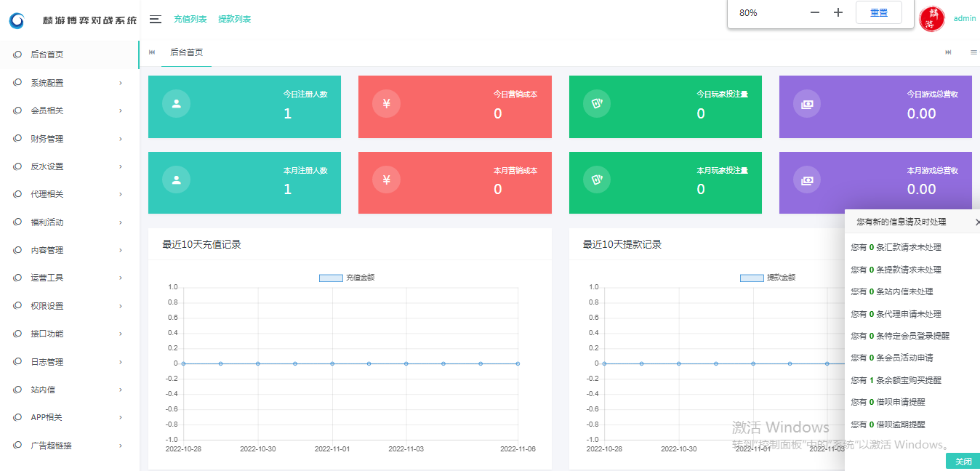Click the zoom minus icon
980x471 pixels.
click(x=814, y=12)
